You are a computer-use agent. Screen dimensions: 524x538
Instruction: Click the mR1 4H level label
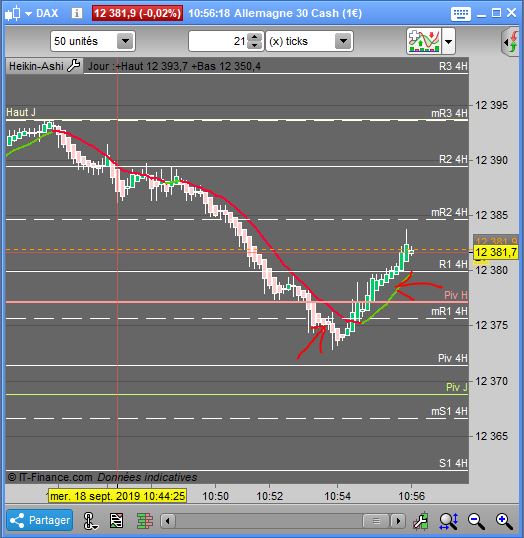point(450,311)
